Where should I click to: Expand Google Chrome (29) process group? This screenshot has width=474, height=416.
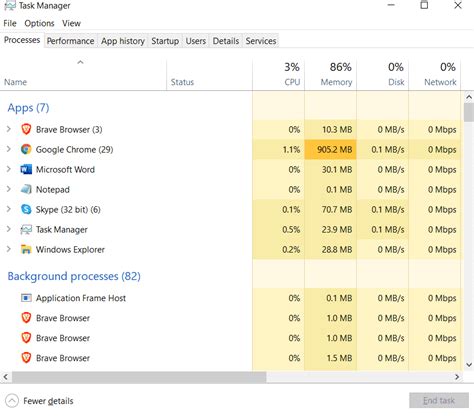pos(9,149)
